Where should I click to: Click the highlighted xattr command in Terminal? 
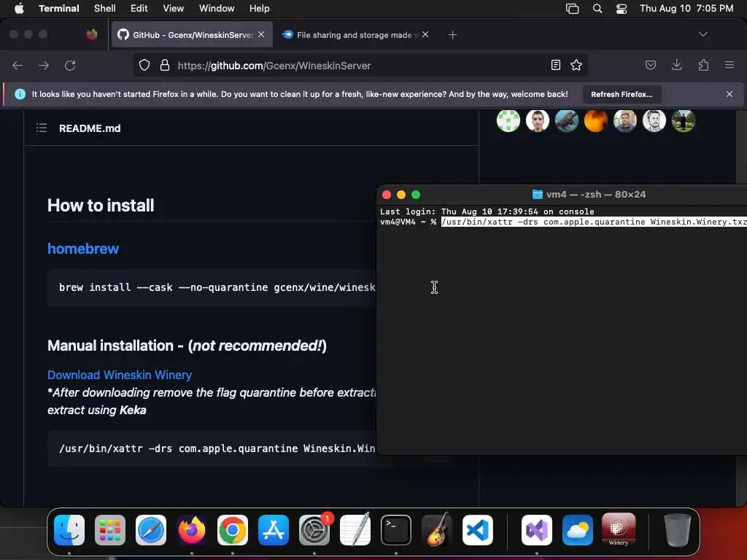click(594, 222)
